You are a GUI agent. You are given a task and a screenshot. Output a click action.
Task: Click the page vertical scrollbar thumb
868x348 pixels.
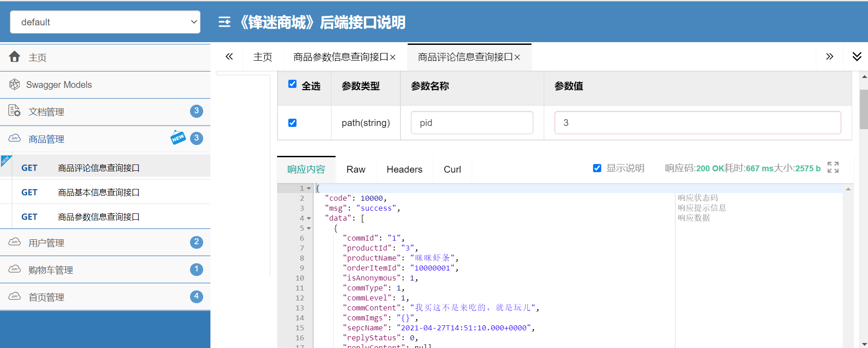click(x=864, y=109)
